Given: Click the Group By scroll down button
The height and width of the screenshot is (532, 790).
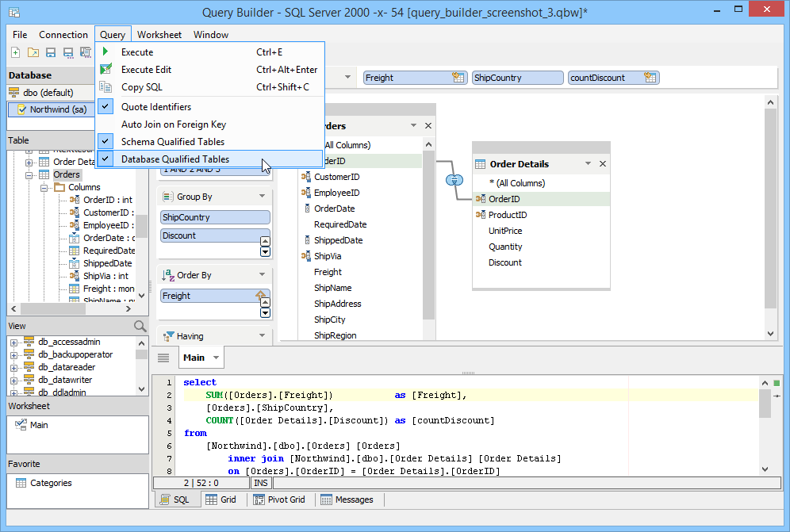Looking at the screenshot, I should point(265,252).
